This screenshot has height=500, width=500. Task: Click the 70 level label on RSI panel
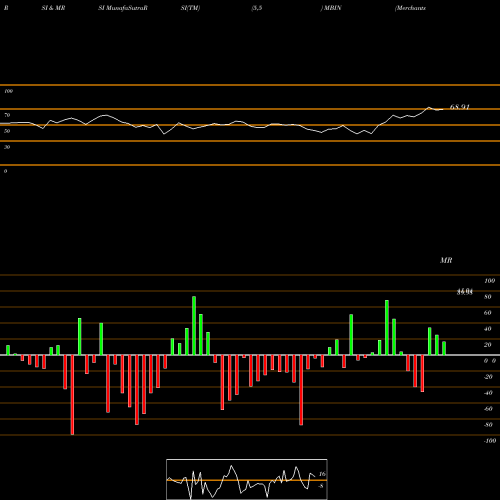7,115
